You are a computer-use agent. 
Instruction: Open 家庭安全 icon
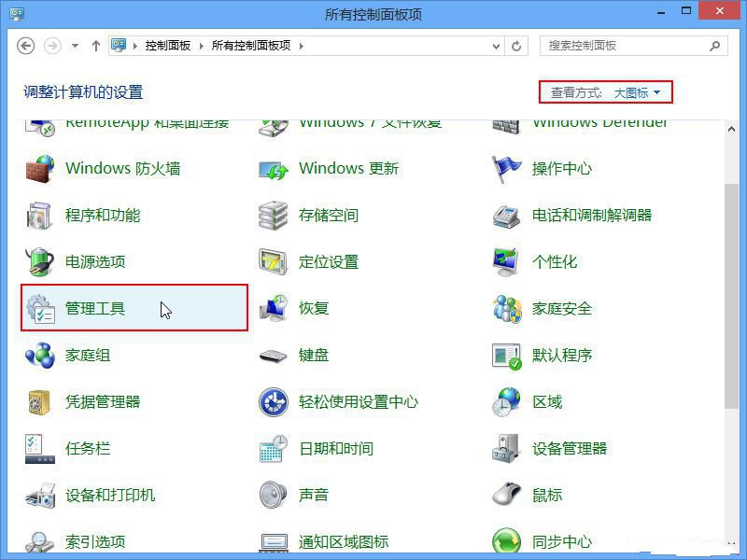point(506,309)
